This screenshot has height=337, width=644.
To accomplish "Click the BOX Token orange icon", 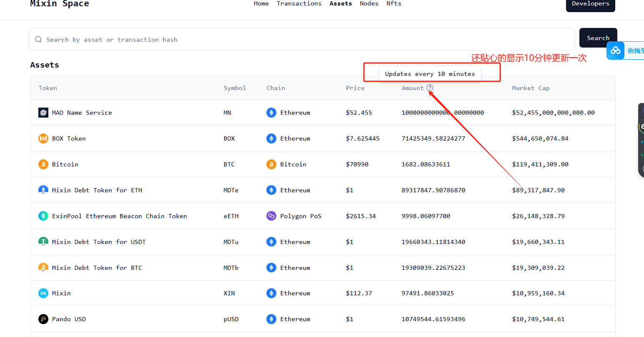I will [43, 138].
